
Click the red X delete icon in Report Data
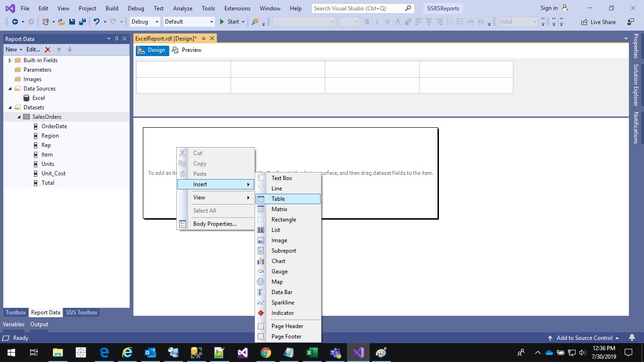coord(48,49)
